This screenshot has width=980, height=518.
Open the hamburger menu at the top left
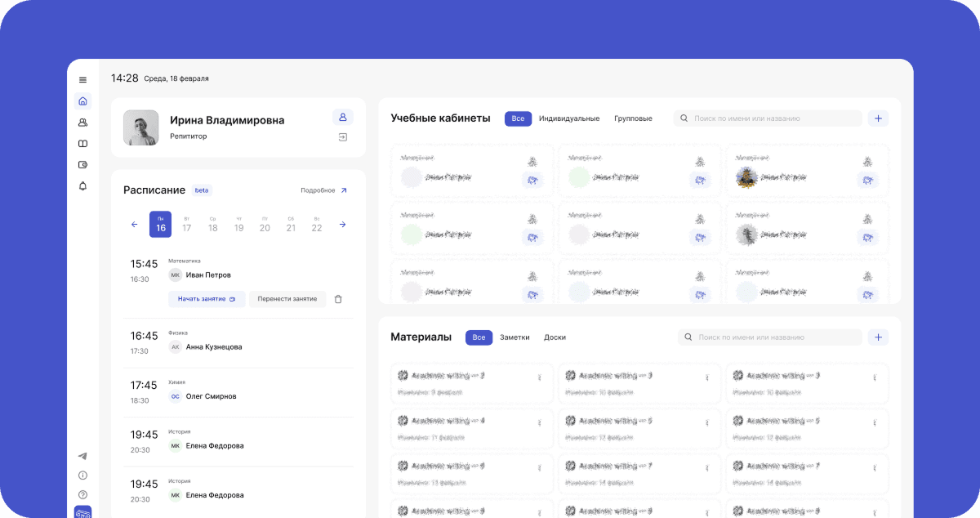pyautogui.click(x=82, y=79)
